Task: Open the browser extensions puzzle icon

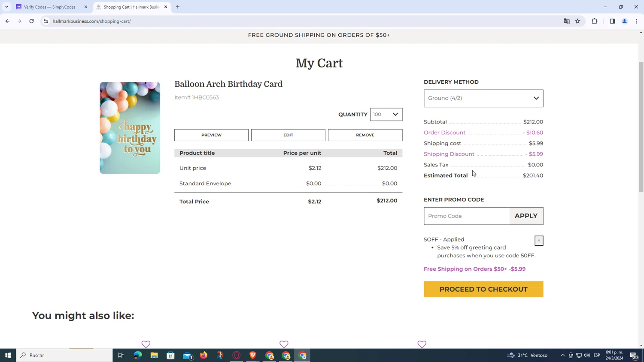Action: pyautogui.click(x=595, y=21)
